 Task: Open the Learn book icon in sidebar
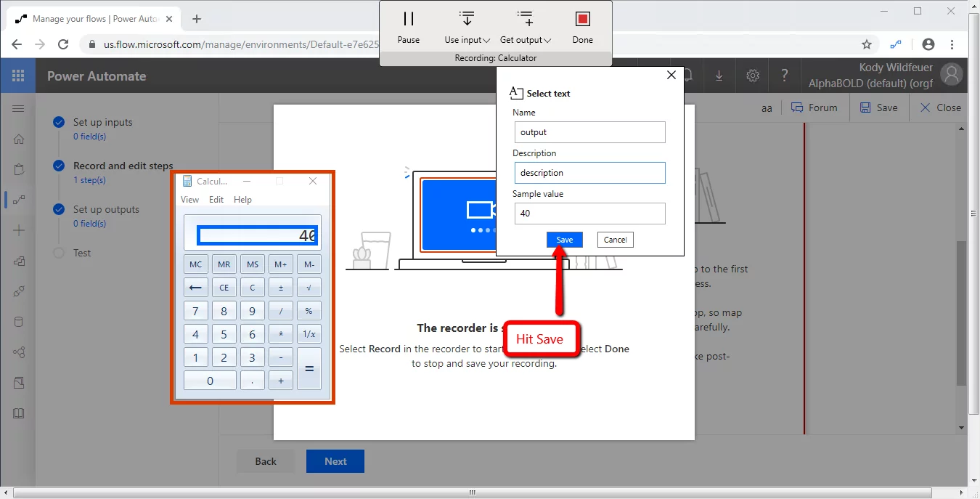tap(19, 413)
